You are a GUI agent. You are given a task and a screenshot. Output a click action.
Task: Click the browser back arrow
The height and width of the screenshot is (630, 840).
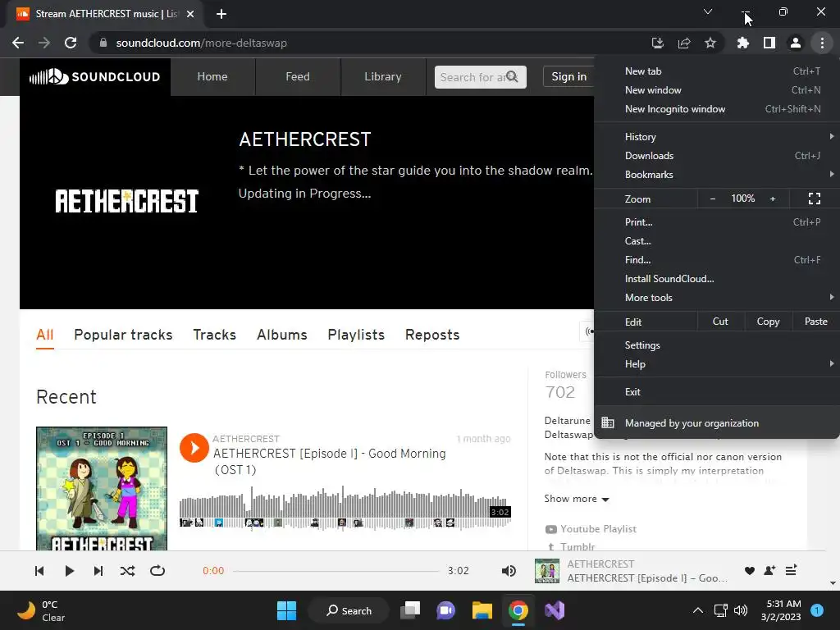point(18,43)
